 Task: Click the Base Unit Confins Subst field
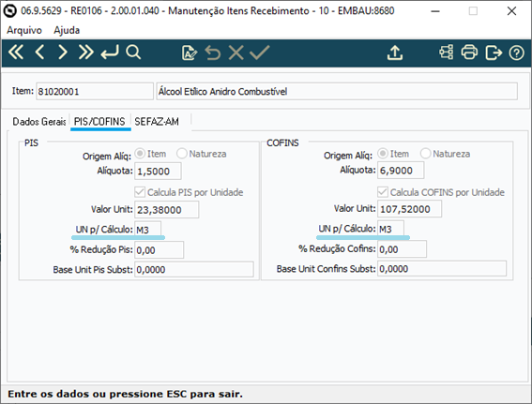pos(442,269)
